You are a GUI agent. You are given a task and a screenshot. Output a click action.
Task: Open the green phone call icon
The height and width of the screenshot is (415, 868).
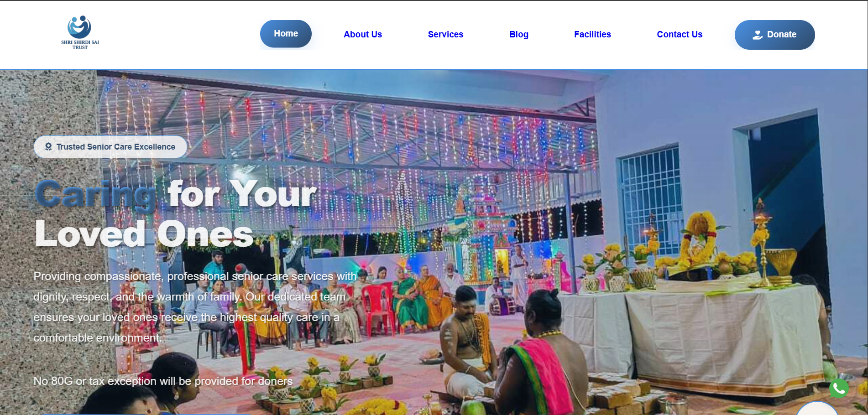coord(839,389)
